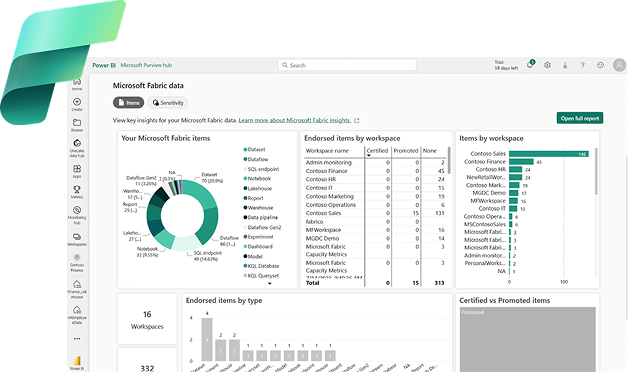Click the Promoted column header
The height and width of the screenshot is (385, 640).
pos(406,151)
